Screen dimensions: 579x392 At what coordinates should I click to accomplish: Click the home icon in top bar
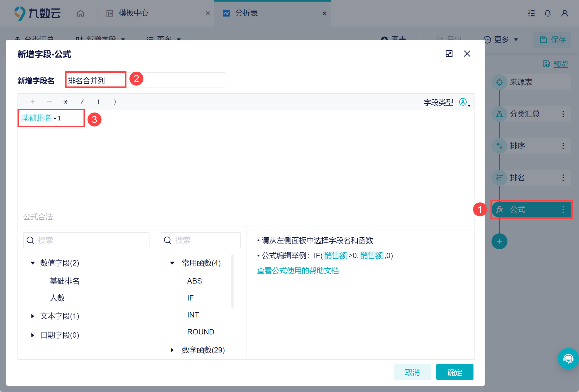click(x=81, y=13)
